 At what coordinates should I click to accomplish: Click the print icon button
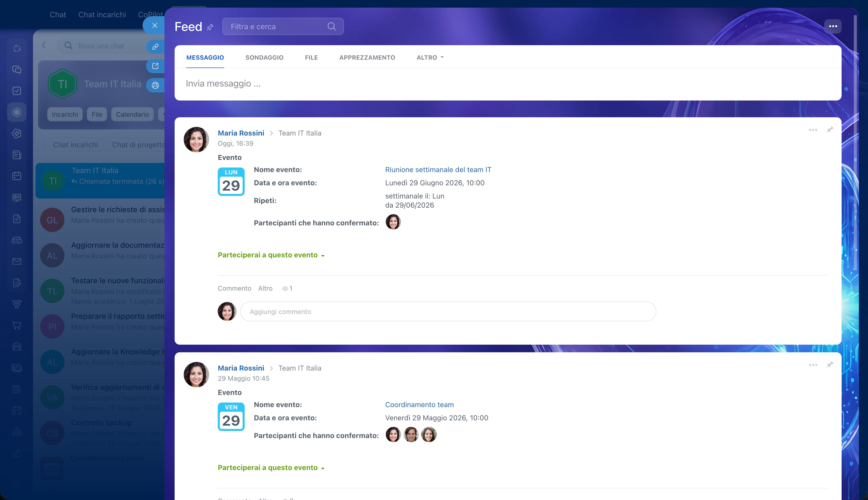click(155, 85)
